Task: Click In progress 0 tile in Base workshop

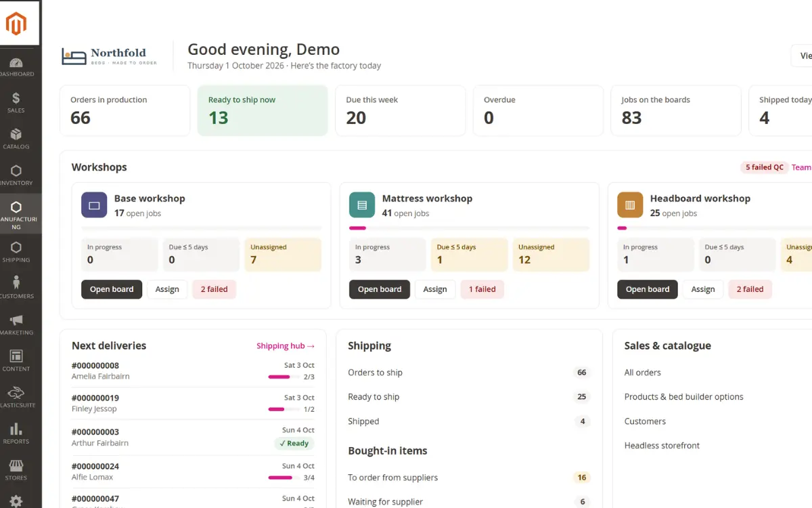Action: tap(120, 255)
